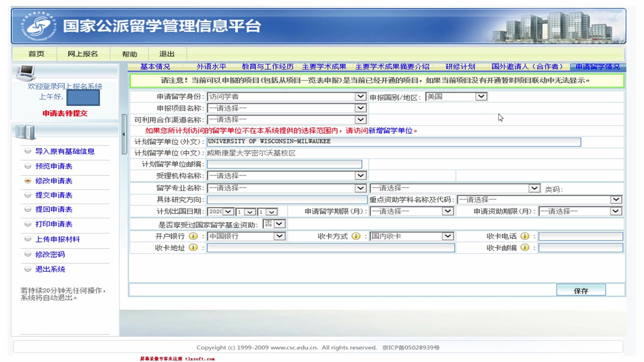Open the 申请留学期限(月) dropdown
The image size is (644, 362).
[412, 211]
